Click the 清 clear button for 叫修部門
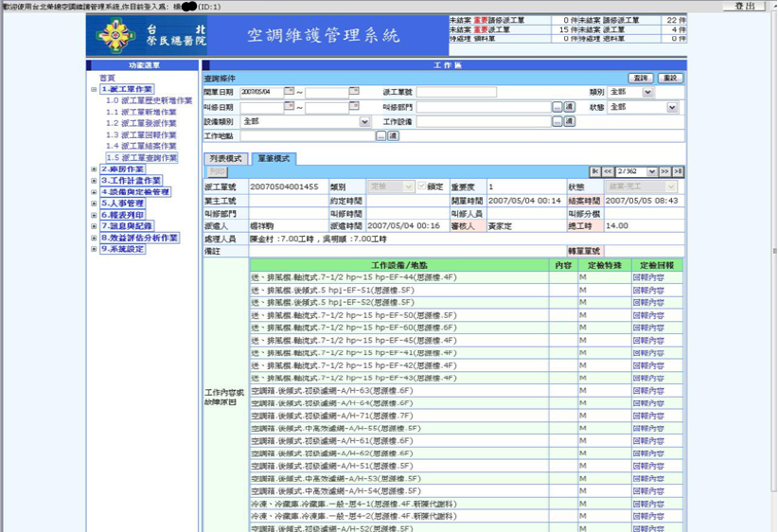778x532 pixels. (569, 107)
